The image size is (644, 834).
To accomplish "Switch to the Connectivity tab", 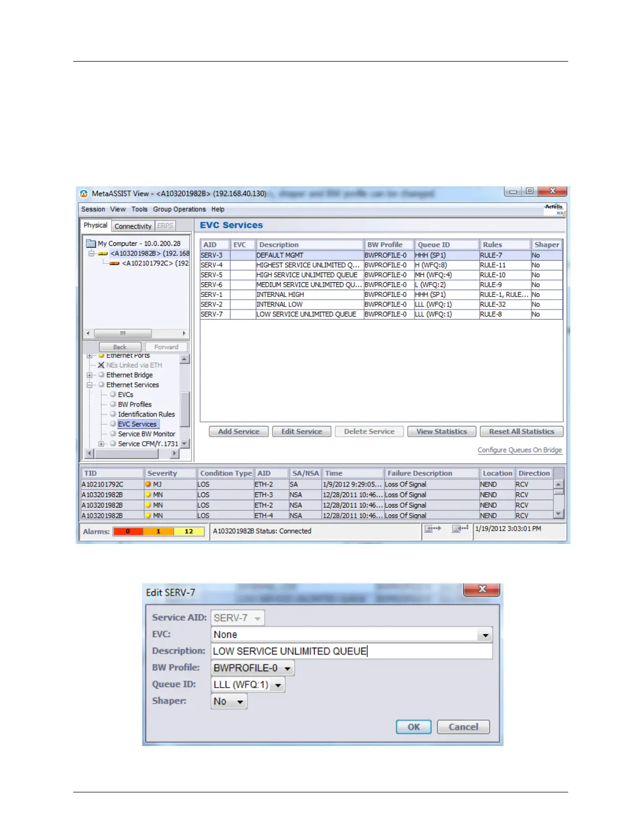I will [133, 226].
